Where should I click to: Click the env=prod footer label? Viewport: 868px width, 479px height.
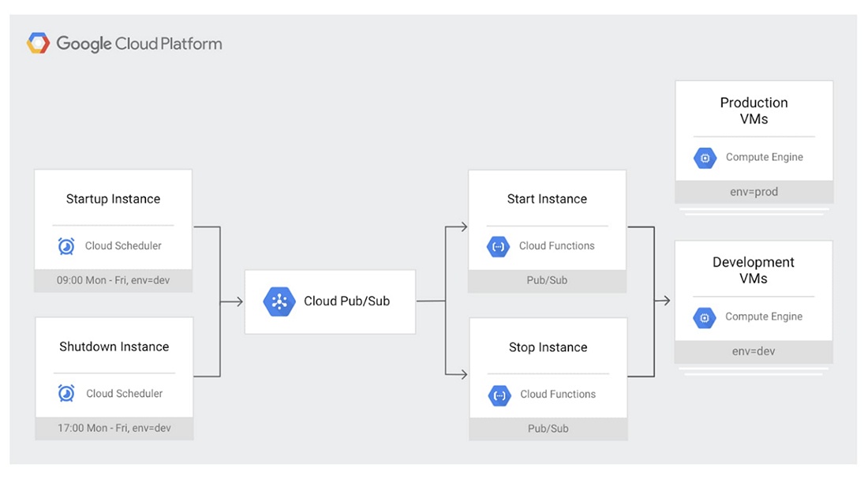point(754,192)
